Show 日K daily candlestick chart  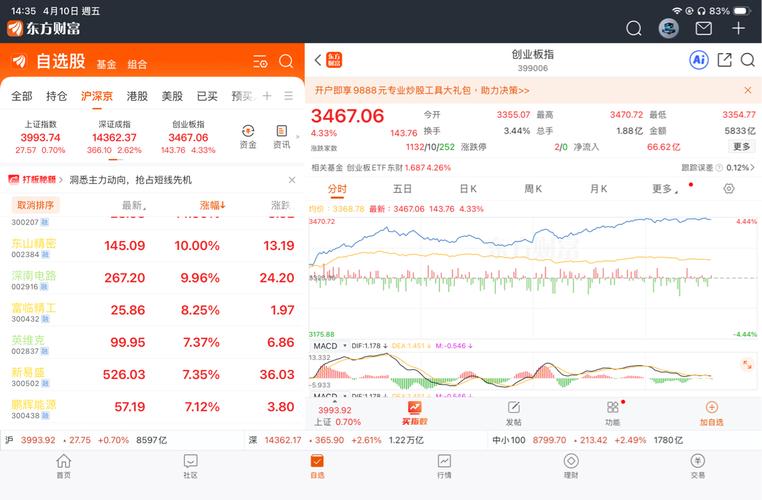(468, 189)
